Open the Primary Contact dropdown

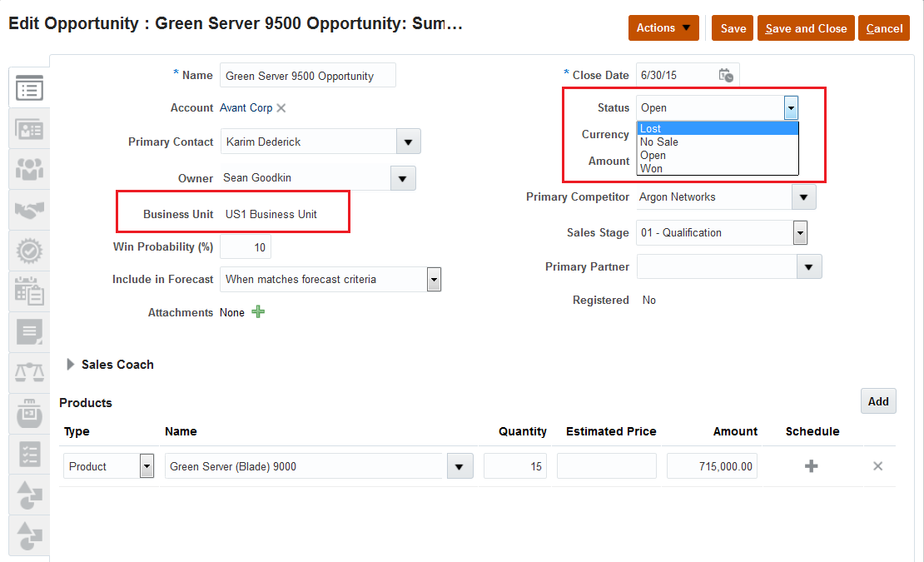408,142
